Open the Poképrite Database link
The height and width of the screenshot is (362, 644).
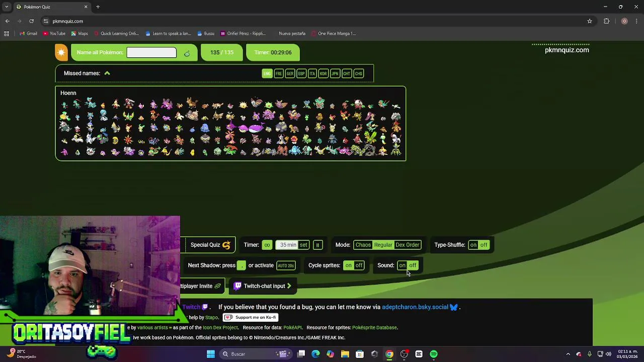[374, 327]
